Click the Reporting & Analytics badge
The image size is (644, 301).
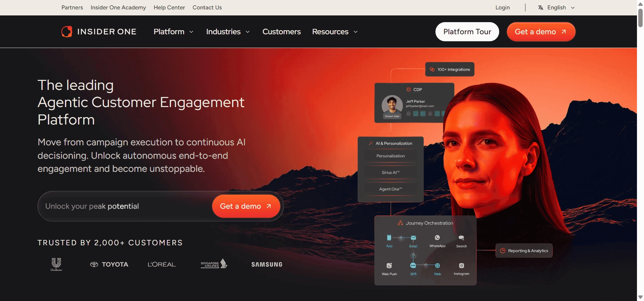(x=524, y=251)
